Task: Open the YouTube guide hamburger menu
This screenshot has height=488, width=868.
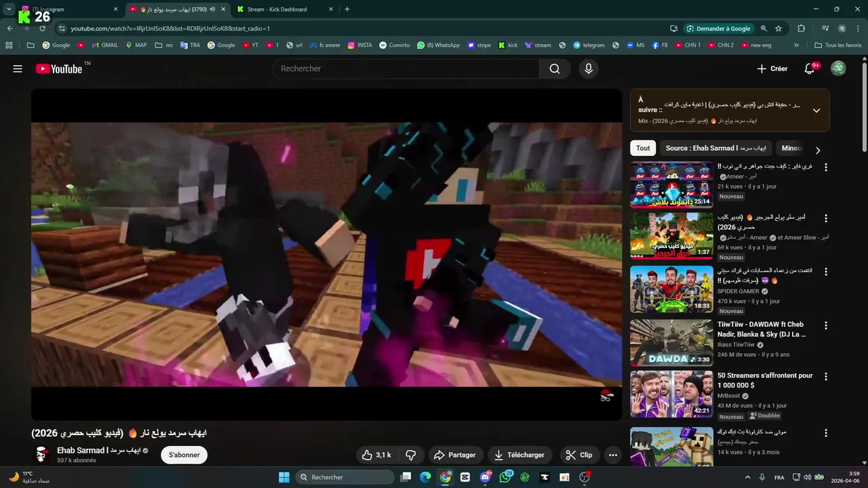Action: (x=18, y=68)
